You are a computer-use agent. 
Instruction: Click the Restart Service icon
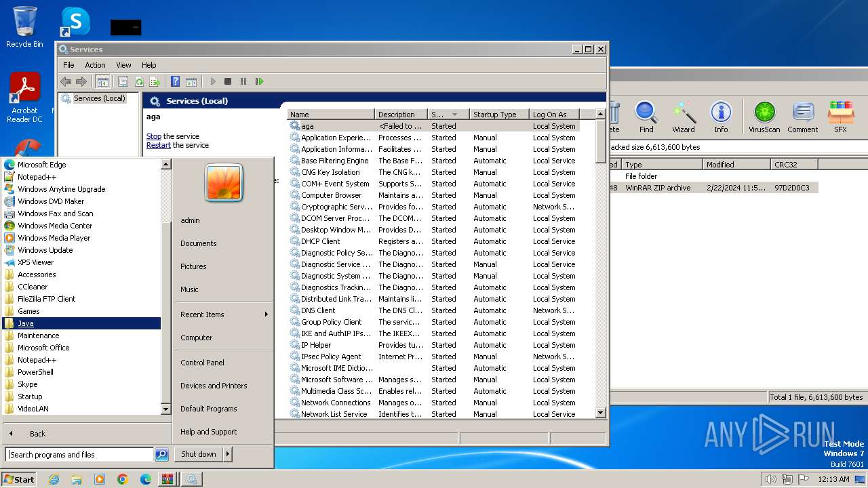[259, 81]
